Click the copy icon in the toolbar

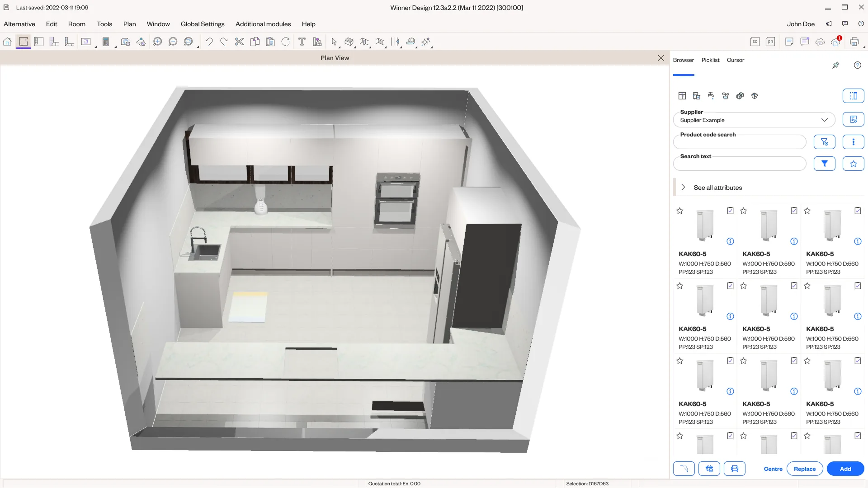[255, 42]
